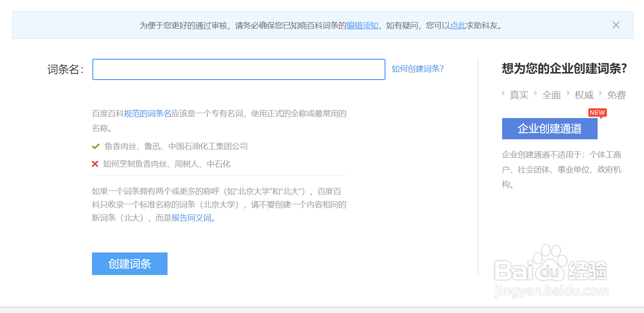Click the red cross icon
This screenshot has width=644, height=313.
click(95, 164)
